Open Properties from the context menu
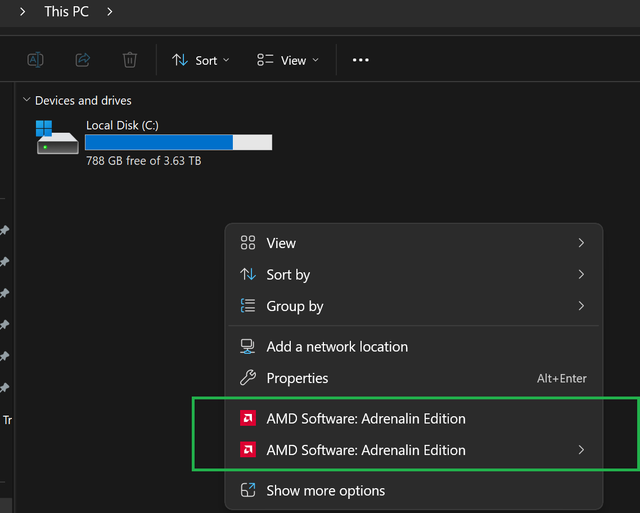This screenshot has width=640, height=513. 413,378
